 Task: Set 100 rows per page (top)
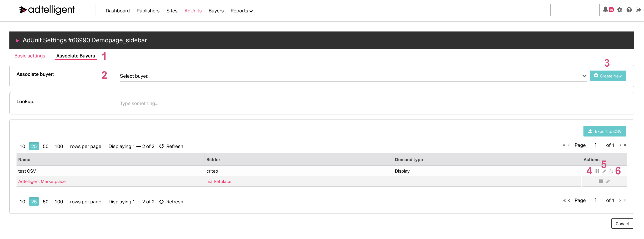[59, 146]
